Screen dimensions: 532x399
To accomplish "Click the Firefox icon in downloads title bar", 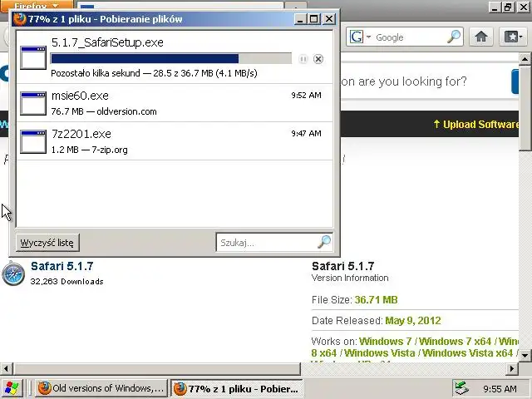I will pyautogui.click(x=19, y=19).
